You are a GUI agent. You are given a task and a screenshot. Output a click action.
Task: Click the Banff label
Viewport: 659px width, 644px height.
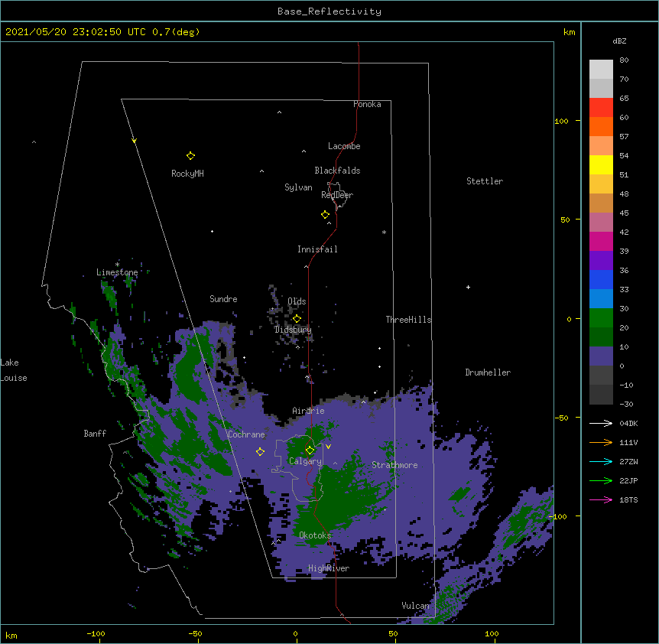click(x=95, y=434)
